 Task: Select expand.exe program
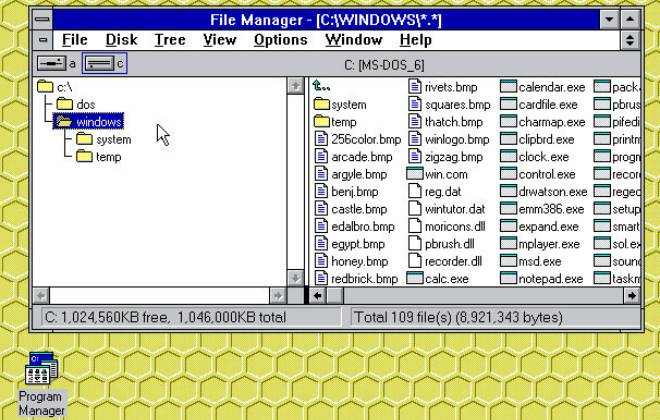coord(539,226)
